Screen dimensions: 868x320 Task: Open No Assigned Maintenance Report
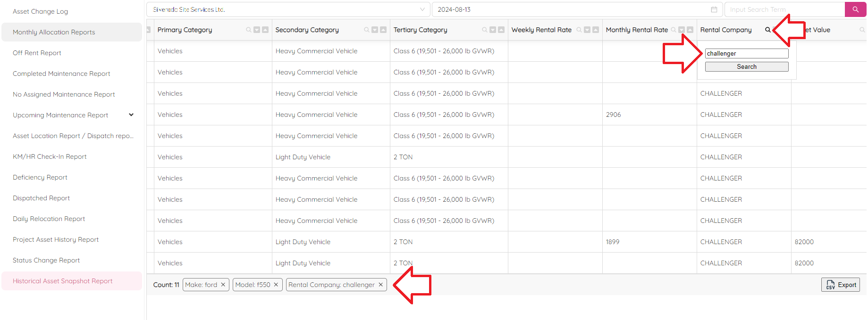click(72, 94)
